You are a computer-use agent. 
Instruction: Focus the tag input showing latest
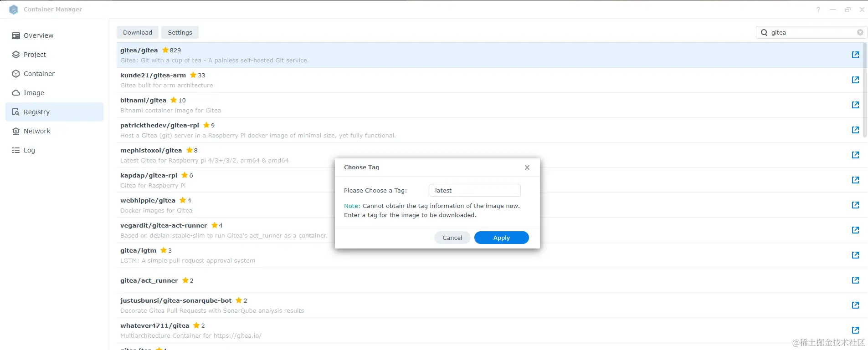[475, 190]
